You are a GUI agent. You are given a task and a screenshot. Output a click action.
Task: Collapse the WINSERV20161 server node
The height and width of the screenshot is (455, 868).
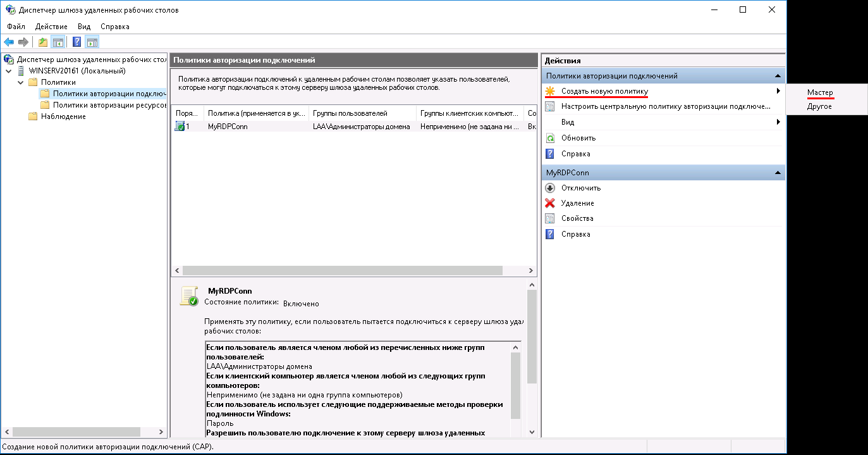8,71
